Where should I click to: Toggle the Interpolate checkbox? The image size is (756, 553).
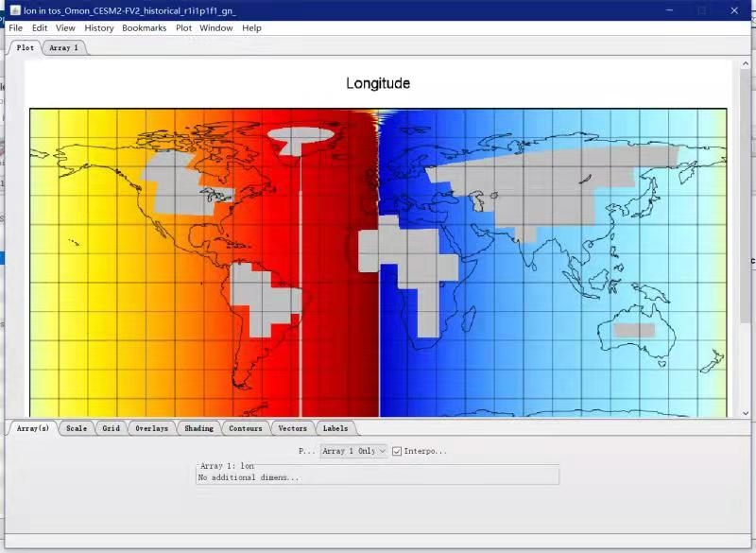(397, 452)
